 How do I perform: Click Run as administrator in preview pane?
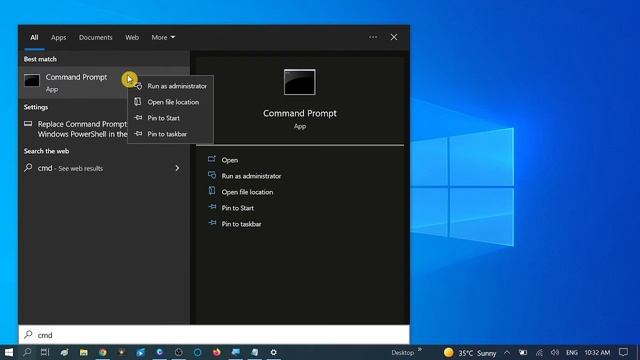coord(251,176)
